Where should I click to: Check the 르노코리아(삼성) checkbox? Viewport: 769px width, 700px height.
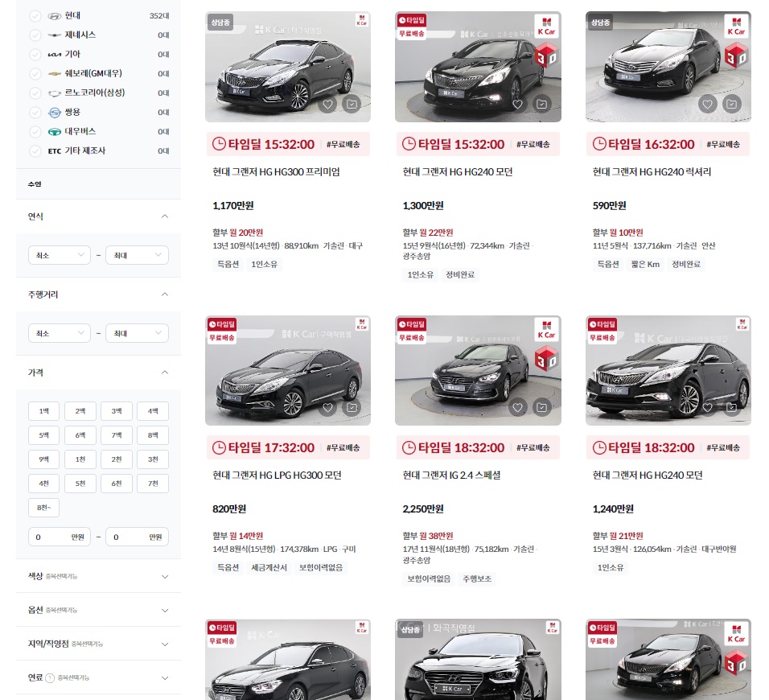pos(35,93)
